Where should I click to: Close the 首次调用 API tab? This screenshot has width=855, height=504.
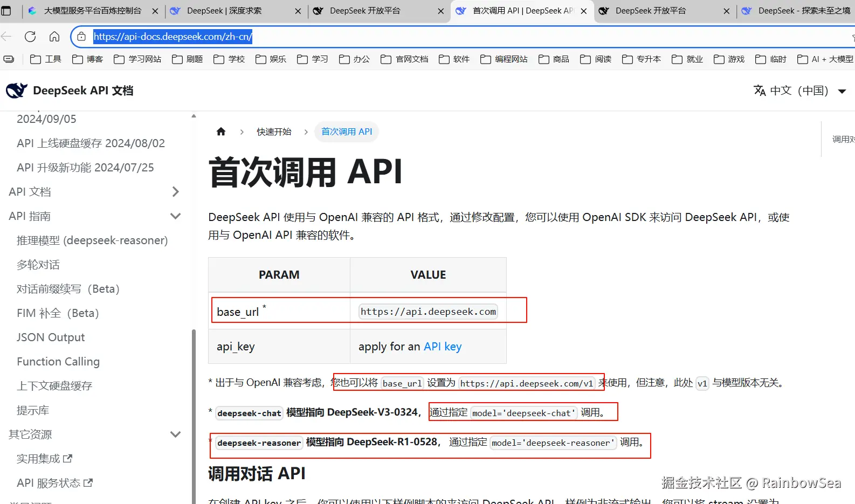(584, 11)
